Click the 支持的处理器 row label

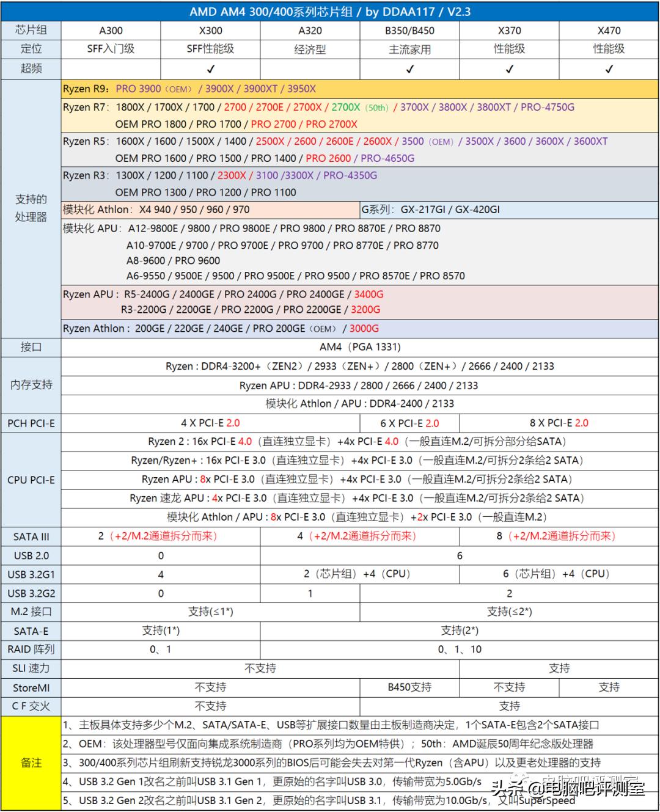coord(31,208)
